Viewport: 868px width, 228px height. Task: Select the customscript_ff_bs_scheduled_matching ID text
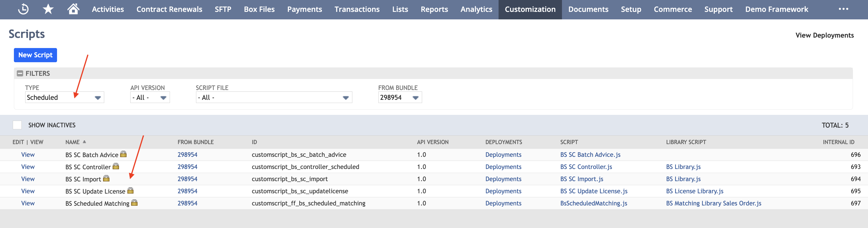click(x=308, y=203)
